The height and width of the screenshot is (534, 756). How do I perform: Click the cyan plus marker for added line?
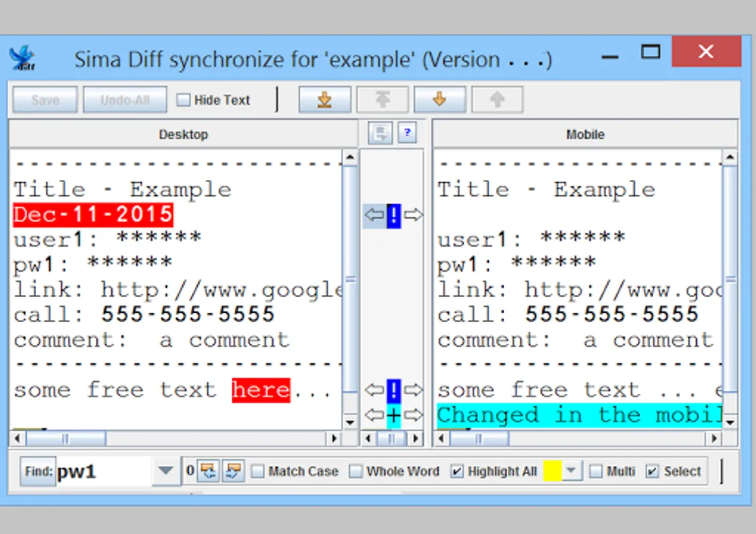(394, 415)
